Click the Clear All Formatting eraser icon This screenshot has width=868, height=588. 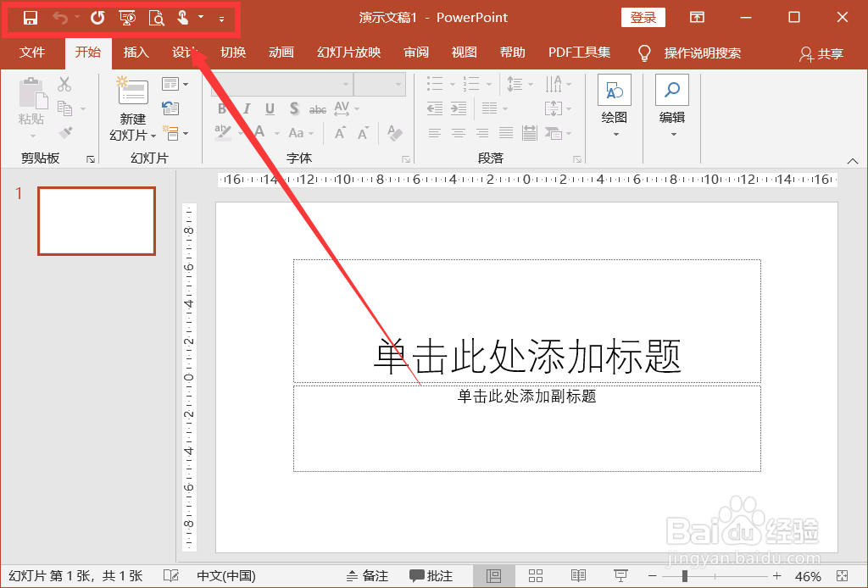coord(395,133)
